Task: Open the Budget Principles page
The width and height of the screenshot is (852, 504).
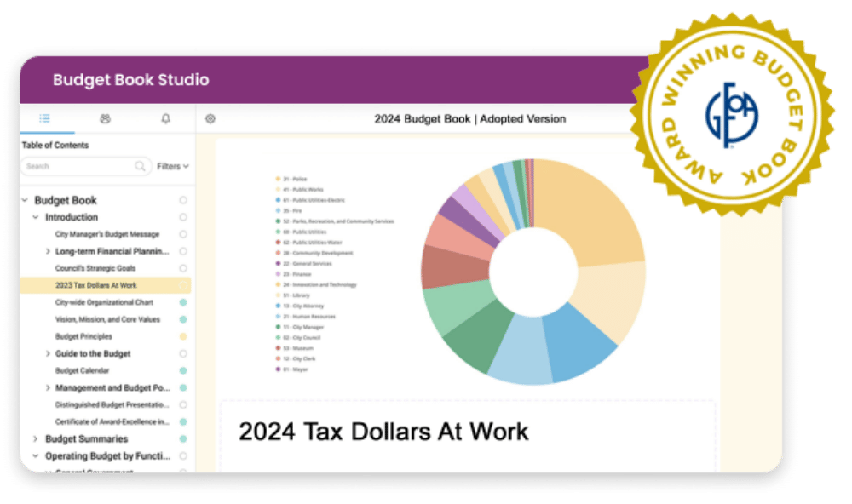Action: pos(83,337)
